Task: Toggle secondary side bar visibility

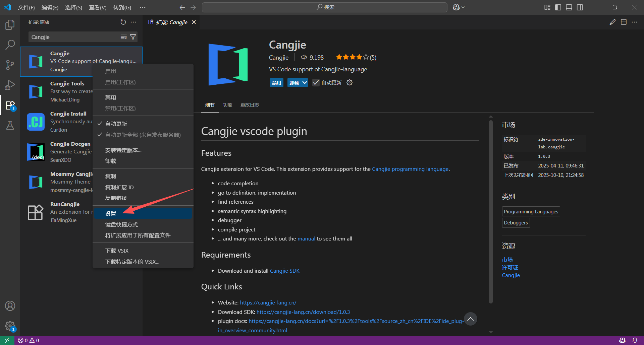Action: click(580, 7)
